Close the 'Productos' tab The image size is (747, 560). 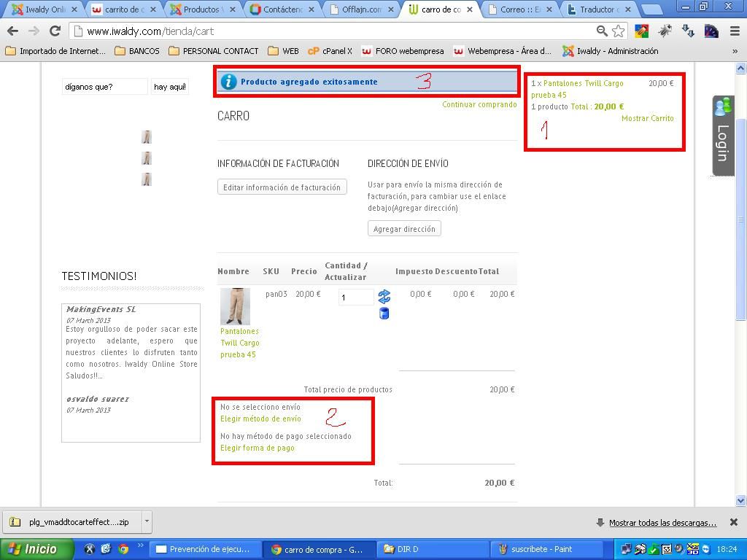pyautogui.click(x=232, y=9)
